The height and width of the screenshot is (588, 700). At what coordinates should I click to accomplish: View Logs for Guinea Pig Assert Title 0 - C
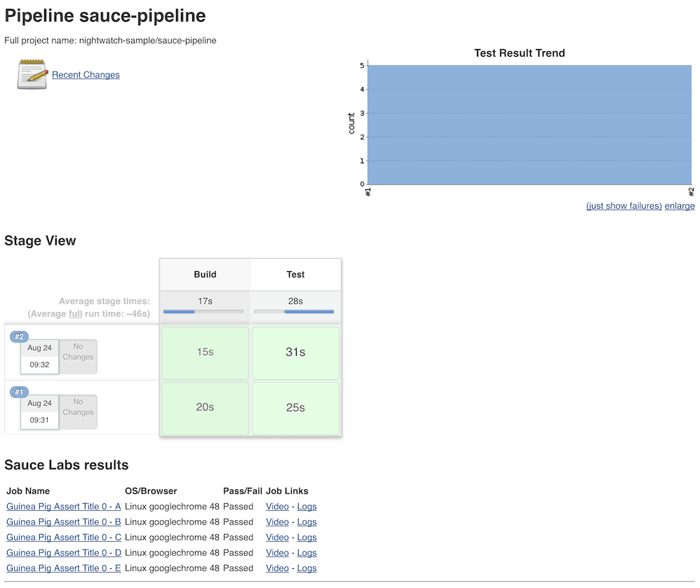click(307, 537)
